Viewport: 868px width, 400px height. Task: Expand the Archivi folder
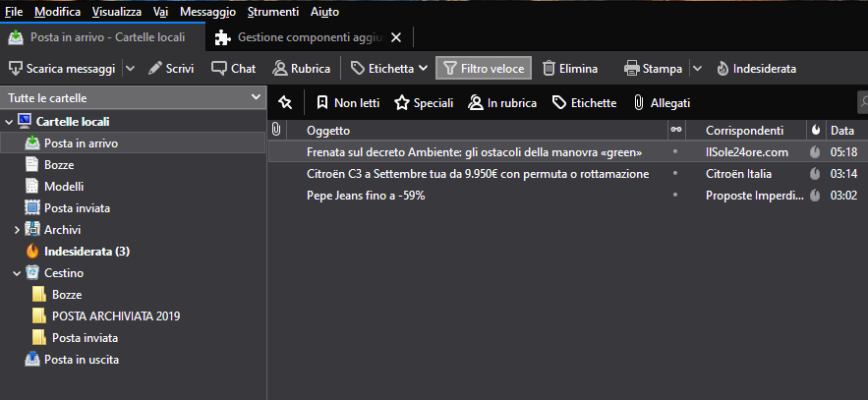pos(17,230)
